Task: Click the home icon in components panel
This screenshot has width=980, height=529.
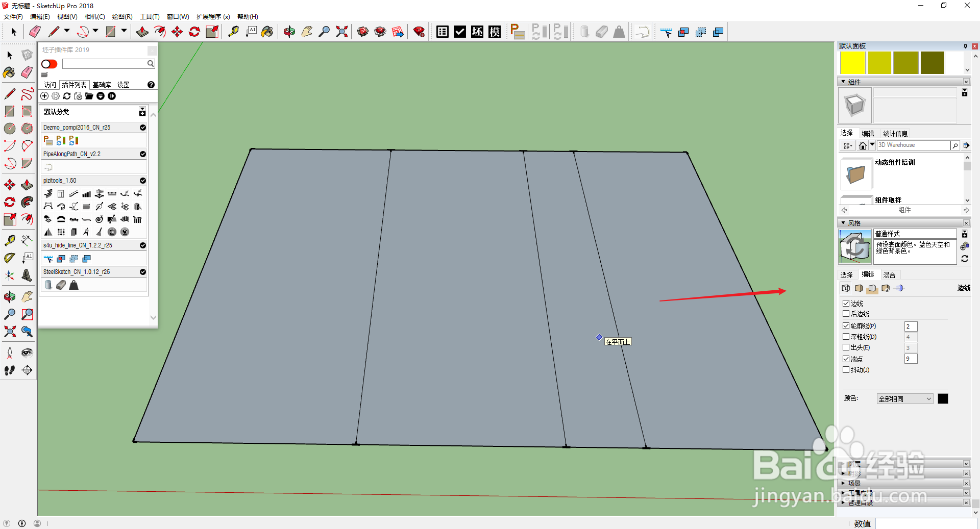Action: (863, 145)
